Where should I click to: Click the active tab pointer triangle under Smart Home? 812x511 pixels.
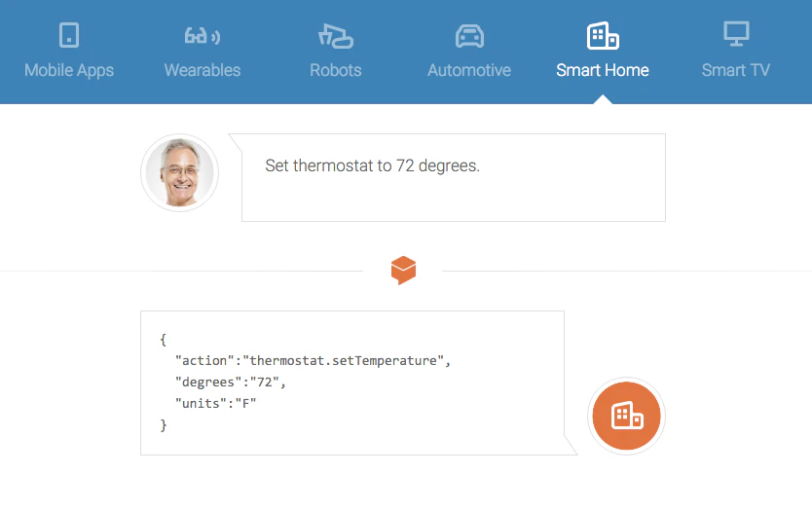tap(603, 99)
